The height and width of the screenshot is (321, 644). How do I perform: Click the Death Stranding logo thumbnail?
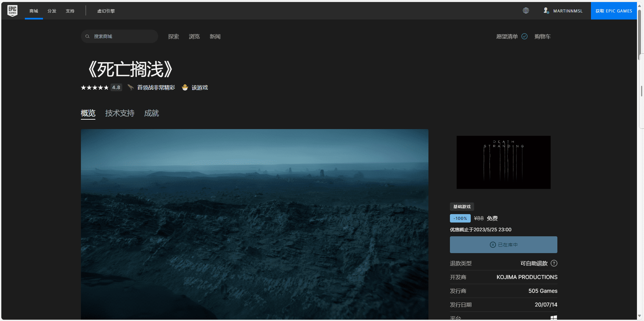pyautogui.click(x=503, y=162)
